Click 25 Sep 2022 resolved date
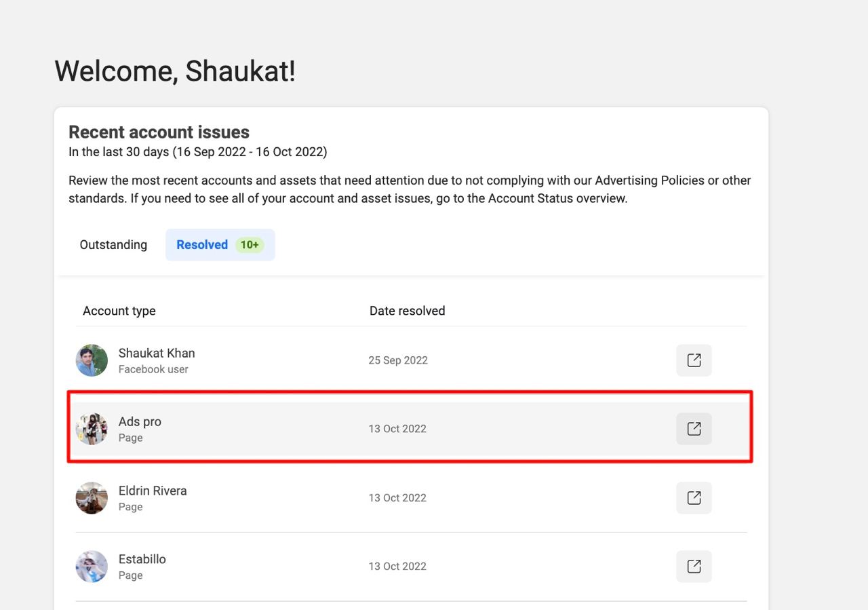The height and width of the screenshot is (610, 868). pos(398,360)
